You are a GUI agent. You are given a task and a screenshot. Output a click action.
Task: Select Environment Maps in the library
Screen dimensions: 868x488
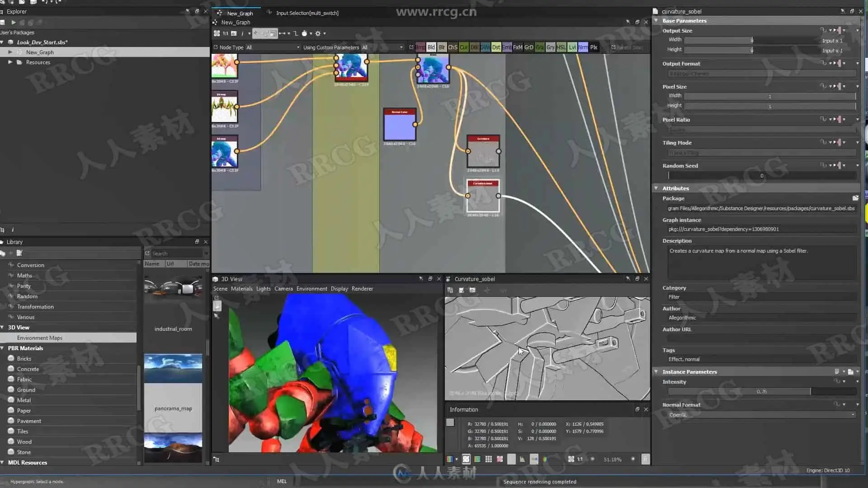click(40, 338)
